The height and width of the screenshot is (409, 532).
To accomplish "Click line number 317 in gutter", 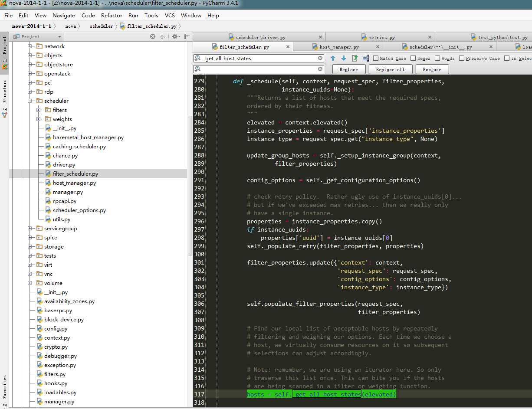I will pos(199,394).
